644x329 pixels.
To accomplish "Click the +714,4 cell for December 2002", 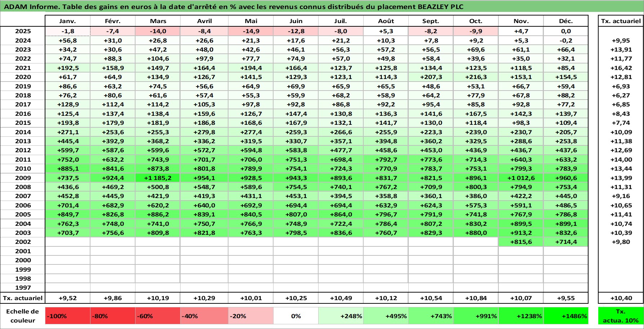I will (x=566, y=242).
